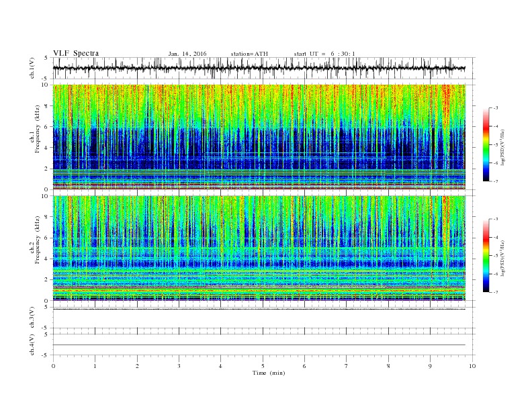Click the "VLF Spectra" plot title
This screenshot has height=411, width=532.
point(76,53)
